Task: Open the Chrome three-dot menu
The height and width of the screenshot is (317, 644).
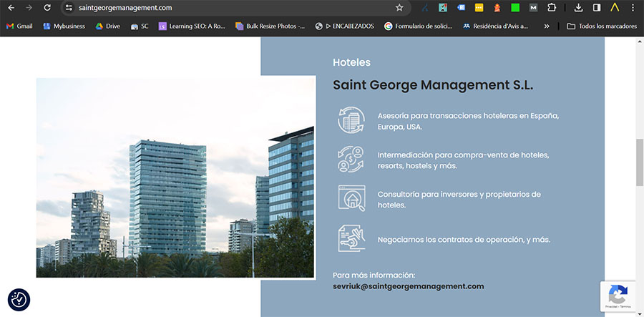Action: click(x=633, y=7)
